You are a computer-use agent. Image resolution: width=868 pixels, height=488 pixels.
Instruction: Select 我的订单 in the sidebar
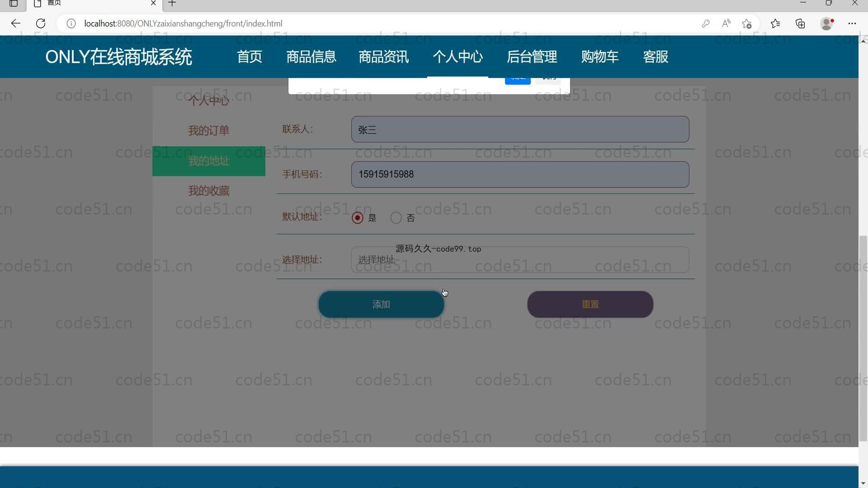click(209, 131)
